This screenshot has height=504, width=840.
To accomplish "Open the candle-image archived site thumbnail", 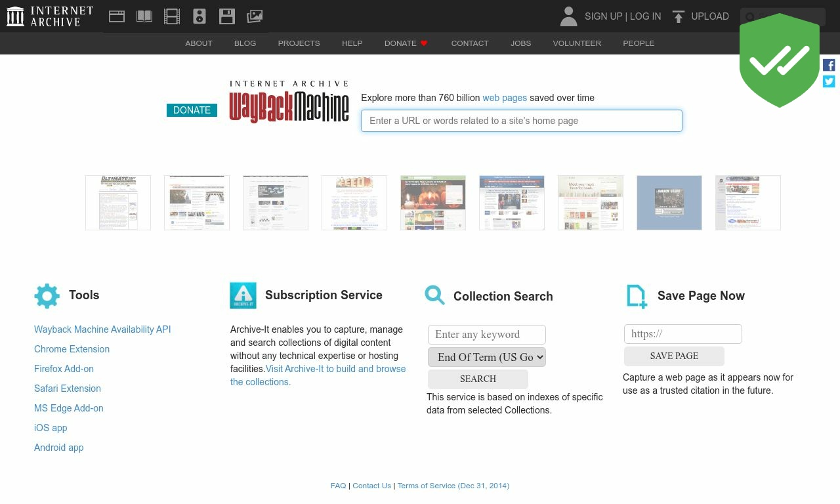I will click(x=433, y=203).
